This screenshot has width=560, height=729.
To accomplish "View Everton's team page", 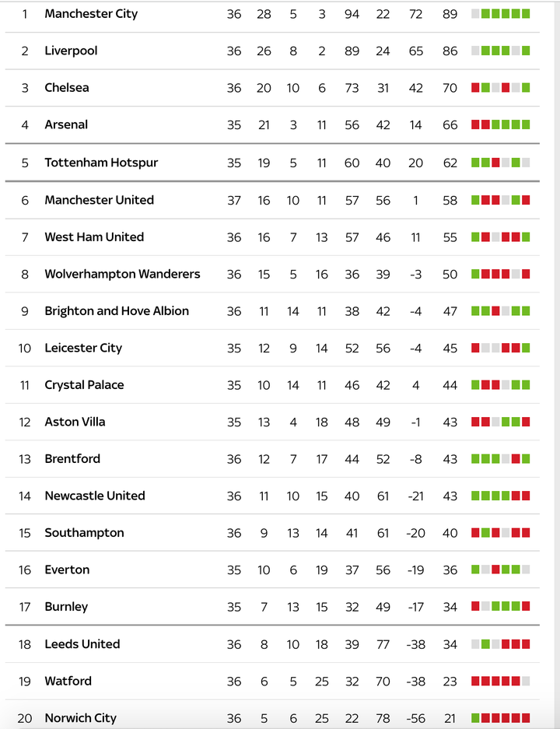I will click(67, 570).
